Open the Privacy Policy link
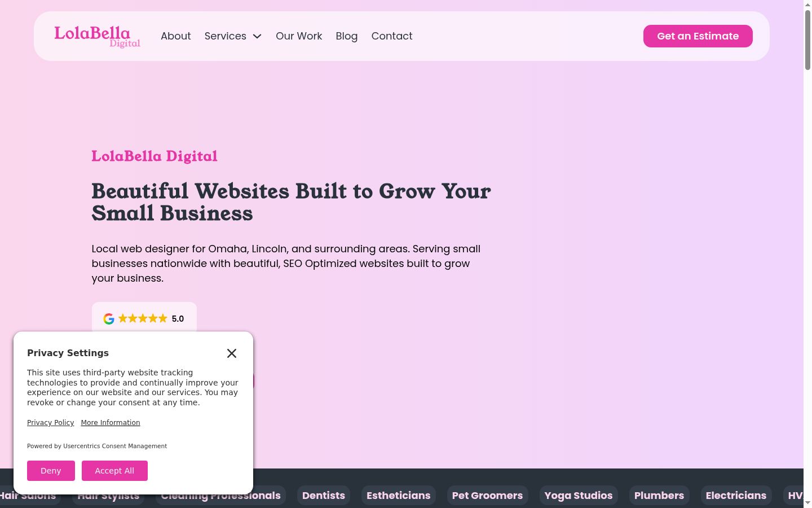The height and width of the screenshot is (508, 812). (x=51, y=423)
